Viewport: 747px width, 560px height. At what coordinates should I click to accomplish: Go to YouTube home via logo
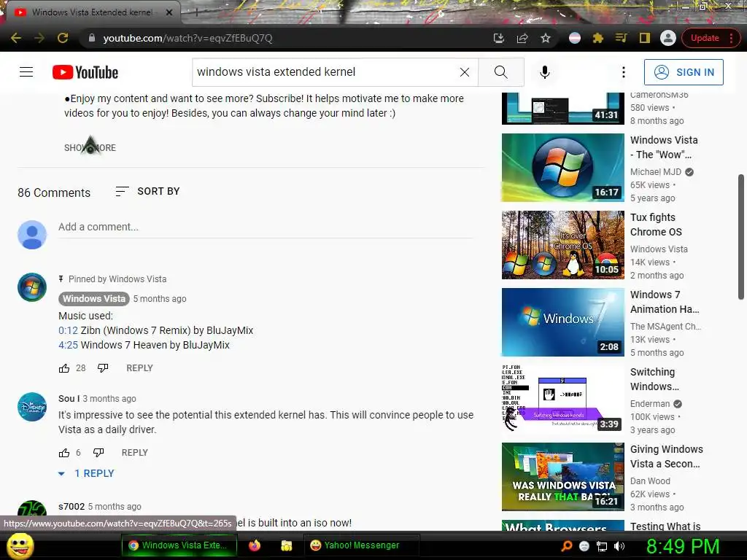click(x=85, y=72)
